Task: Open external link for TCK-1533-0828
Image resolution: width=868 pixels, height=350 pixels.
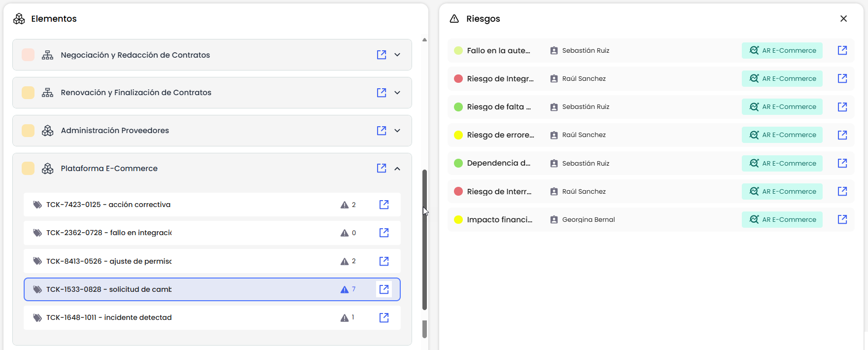Action: 384,289
